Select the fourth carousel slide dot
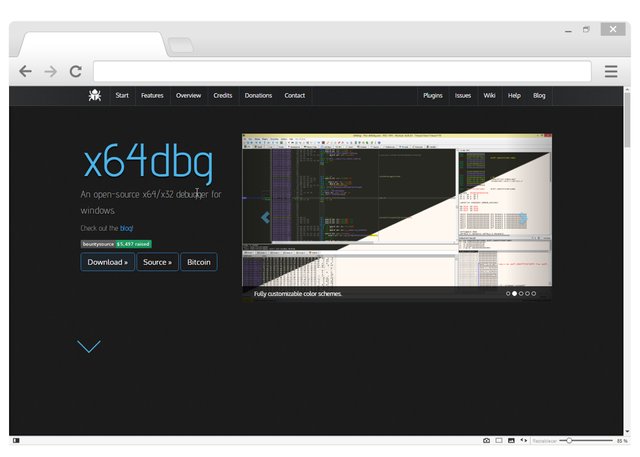This screenshot has width=640, height=457. (527, 293)
